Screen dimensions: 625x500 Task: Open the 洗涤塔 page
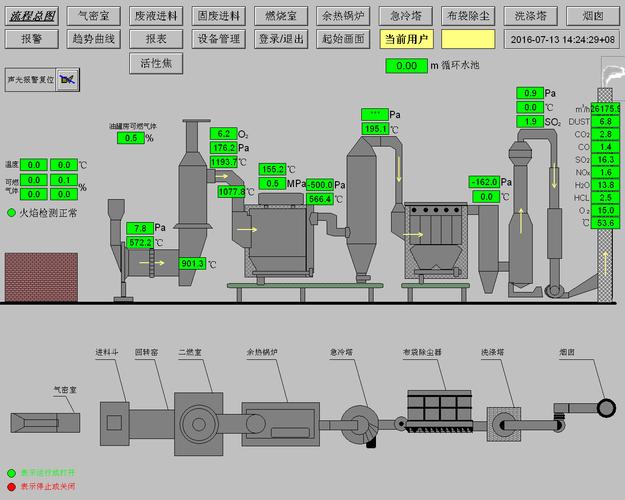click(x=531, y=16)
